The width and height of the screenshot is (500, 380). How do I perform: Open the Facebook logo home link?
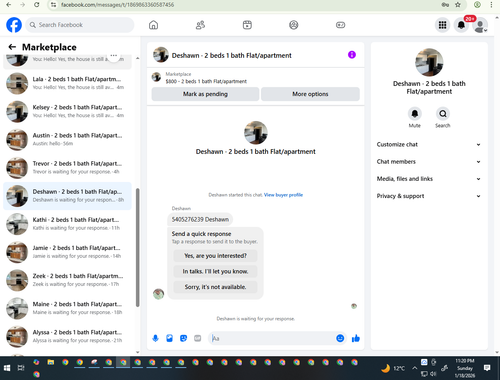(14, 25)
